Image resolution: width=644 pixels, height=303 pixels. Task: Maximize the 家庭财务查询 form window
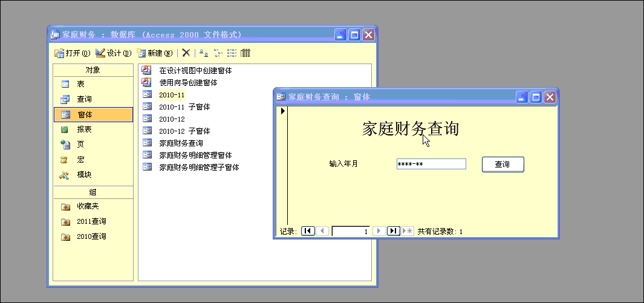coord(536,97)
